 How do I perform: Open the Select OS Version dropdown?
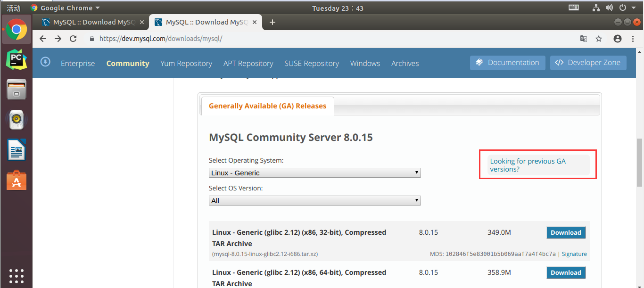tap(314, 201)
